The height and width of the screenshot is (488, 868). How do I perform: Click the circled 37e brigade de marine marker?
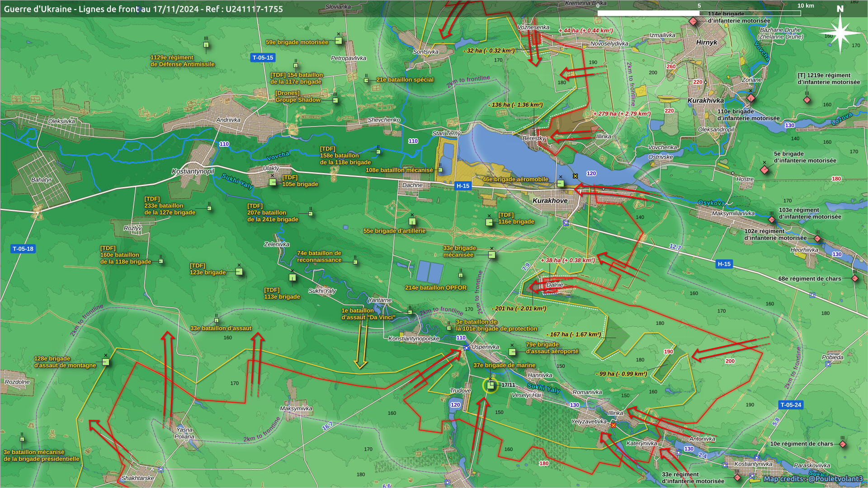point(491,385)
